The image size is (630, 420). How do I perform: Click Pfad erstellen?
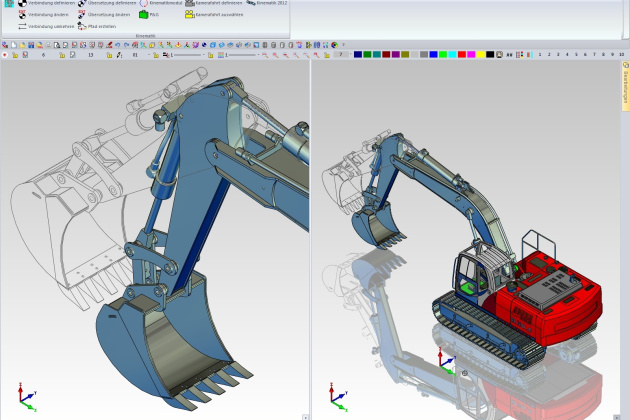(98, 26)
